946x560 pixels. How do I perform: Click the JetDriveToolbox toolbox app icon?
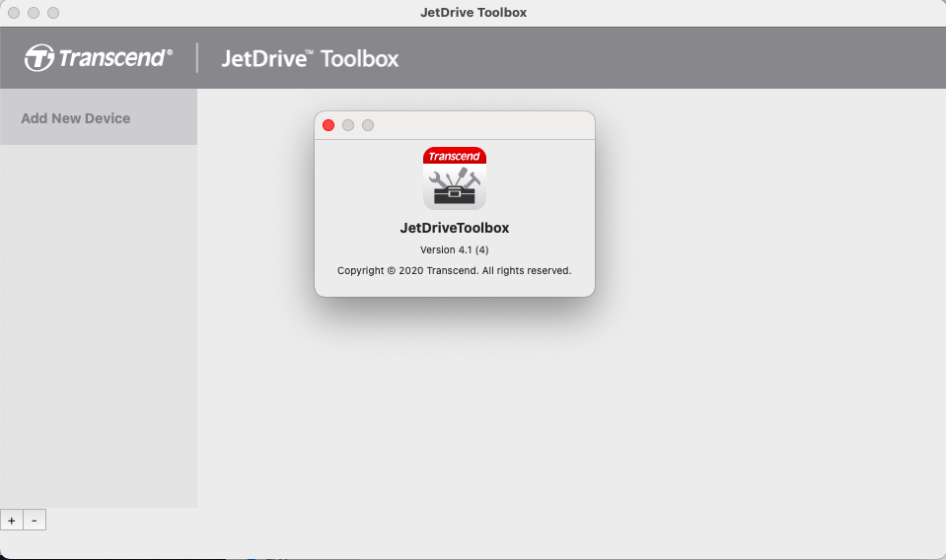click(455, 177)
